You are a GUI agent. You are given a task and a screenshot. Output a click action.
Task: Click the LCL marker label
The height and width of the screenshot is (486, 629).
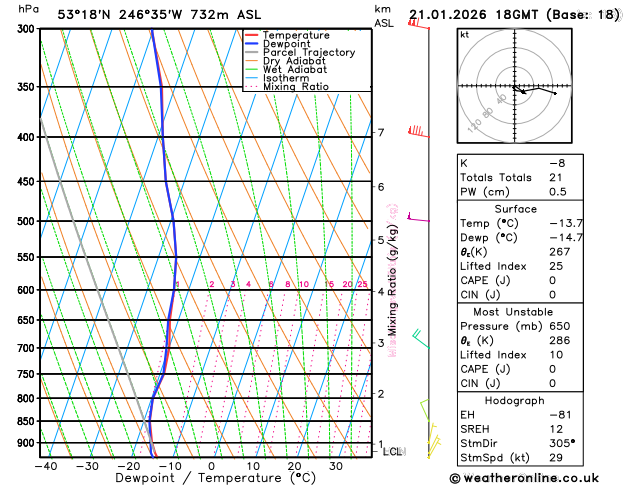pos(394,452)
